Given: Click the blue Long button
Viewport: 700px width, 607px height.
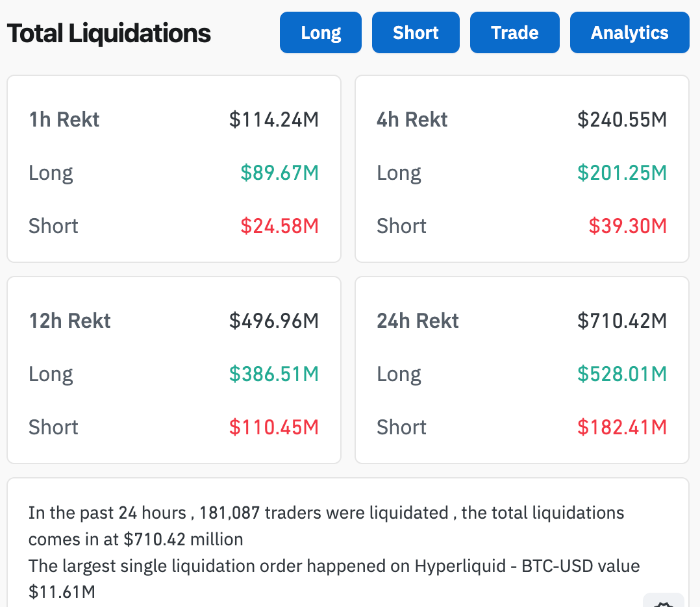Looking at the screenshot, I should tap(321, 32).
